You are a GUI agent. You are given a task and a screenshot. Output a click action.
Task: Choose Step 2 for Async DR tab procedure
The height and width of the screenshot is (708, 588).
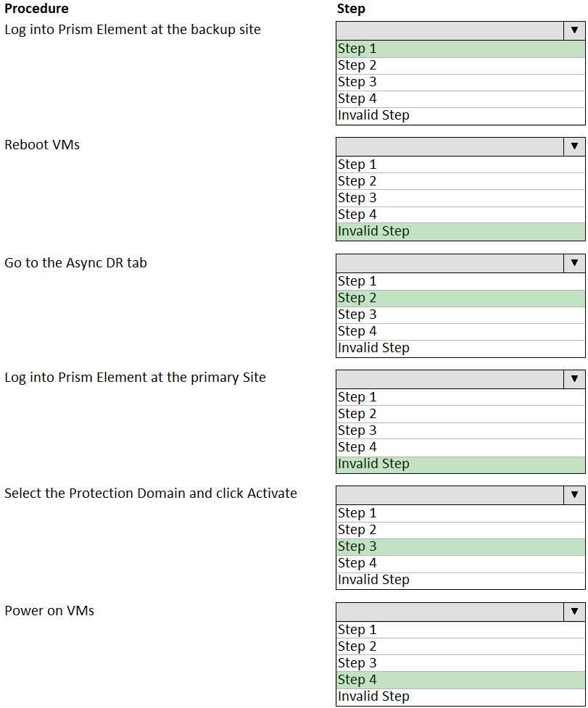coord(460,298)
